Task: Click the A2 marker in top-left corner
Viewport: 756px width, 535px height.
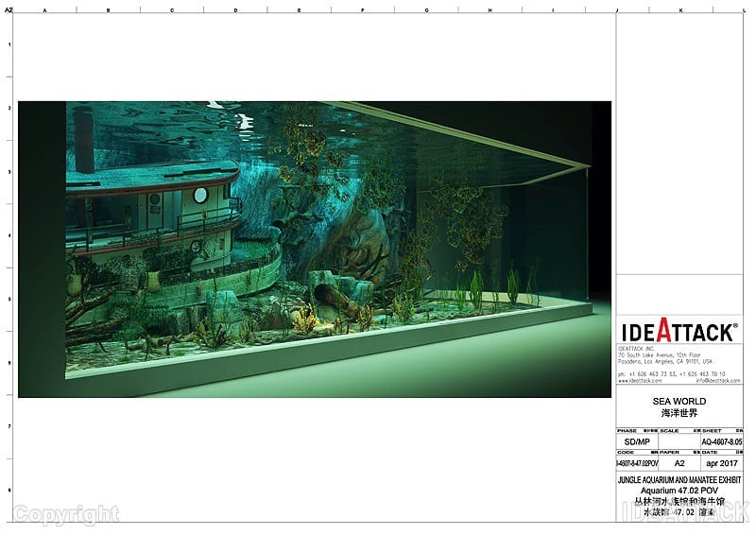Action: (x=9, y=9)
